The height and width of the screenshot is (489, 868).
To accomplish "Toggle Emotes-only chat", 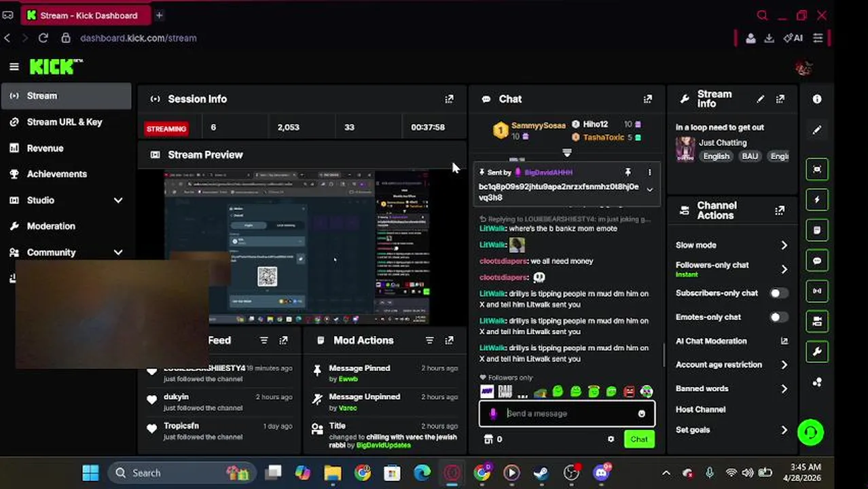I will [x=779, y=317].
